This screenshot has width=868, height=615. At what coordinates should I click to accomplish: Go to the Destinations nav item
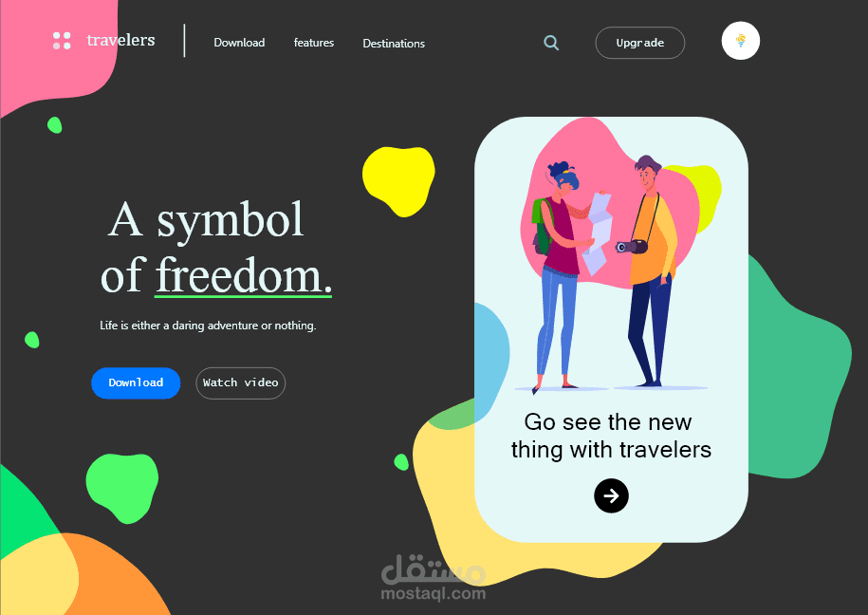tap(394, 44)
